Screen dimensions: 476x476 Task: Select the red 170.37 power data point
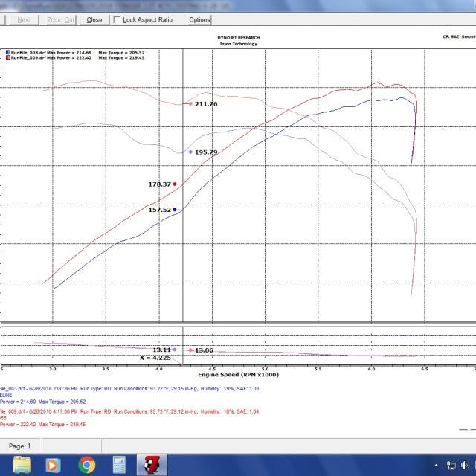tap(175, 184)
